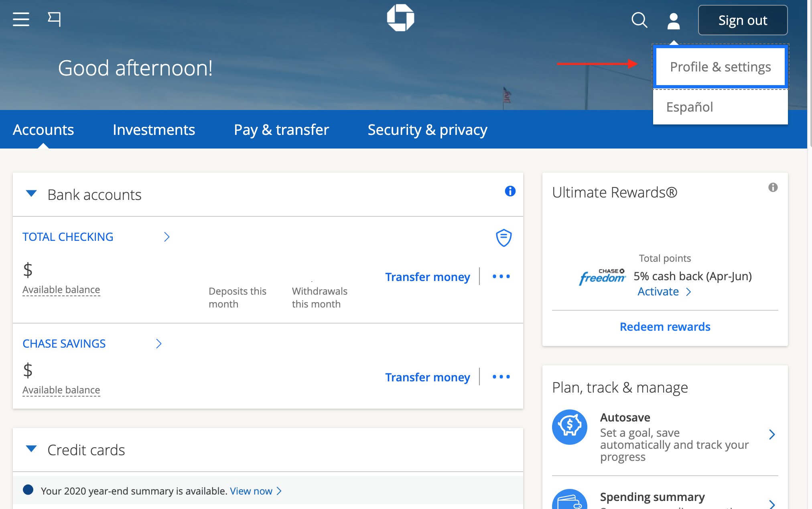Open the Security & privacy tab

tap(427, 130)
